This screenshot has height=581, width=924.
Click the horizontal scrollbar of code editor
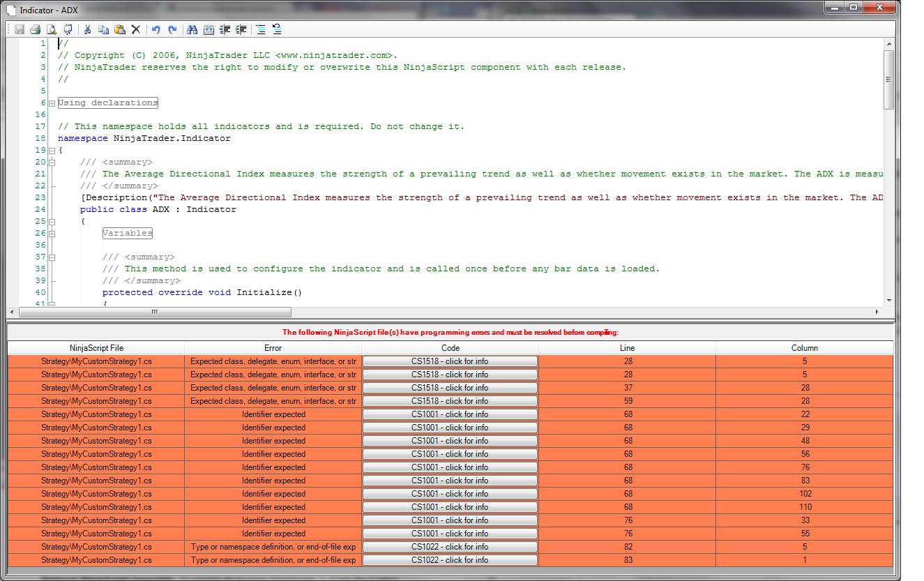(155, 312)
